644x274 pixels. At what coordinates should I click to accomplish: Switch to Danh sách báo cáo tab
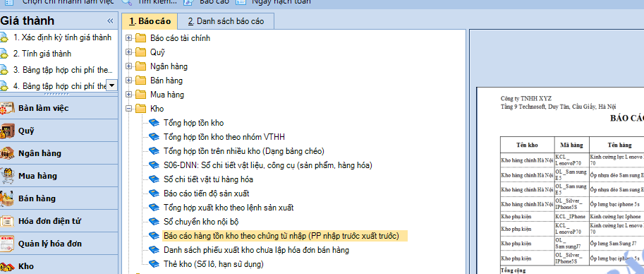226,21
